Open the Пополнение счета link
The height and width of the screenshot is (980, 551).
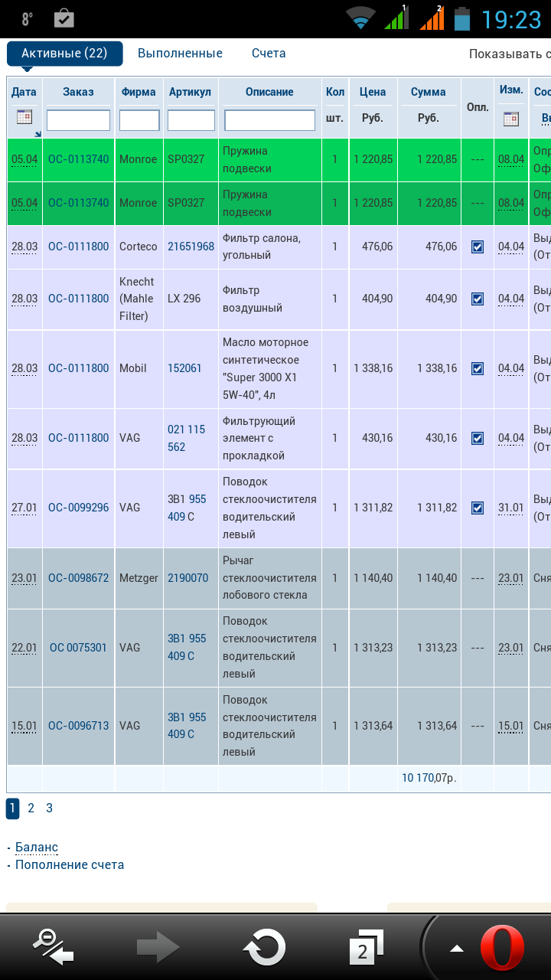(70, 864)
